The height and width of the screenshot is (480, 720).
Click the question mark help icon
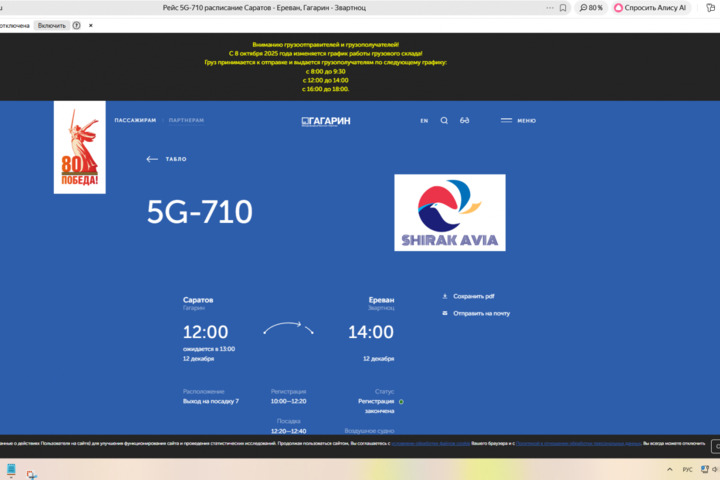[76, 25]
